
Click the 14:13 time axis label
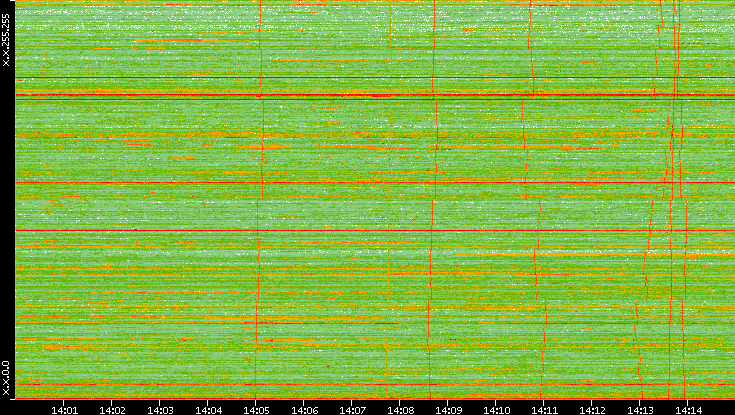click(640, 411)
